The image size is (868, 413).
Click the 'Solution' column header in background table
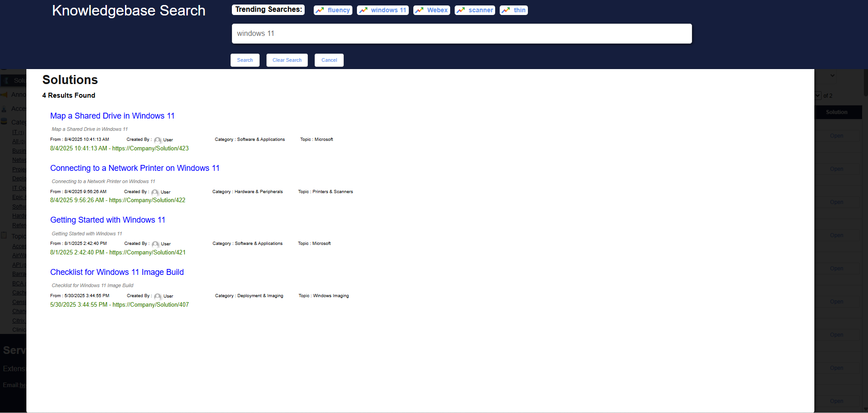837,112
